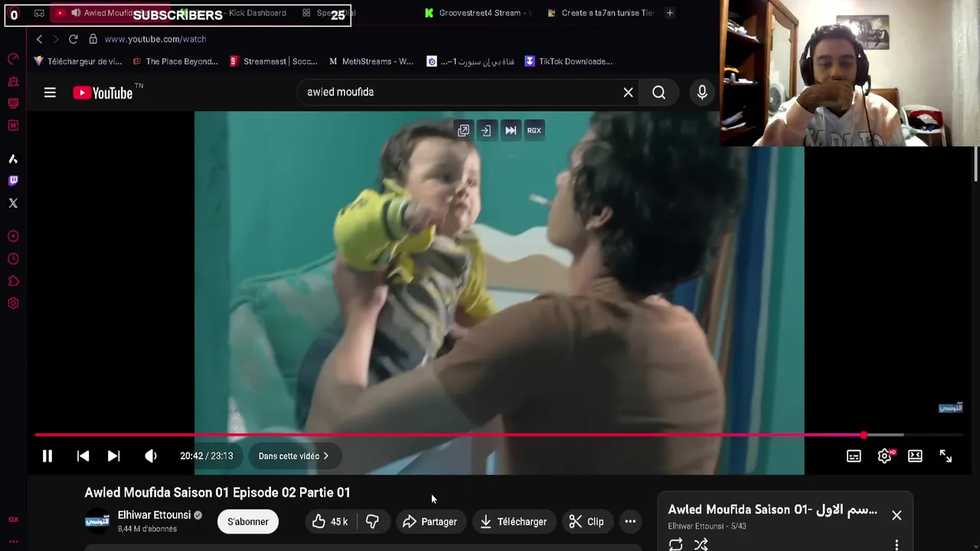Open Aria AI assistant in sidebar
The width and height of the screenshot is (980, 551).
(13, 159)
